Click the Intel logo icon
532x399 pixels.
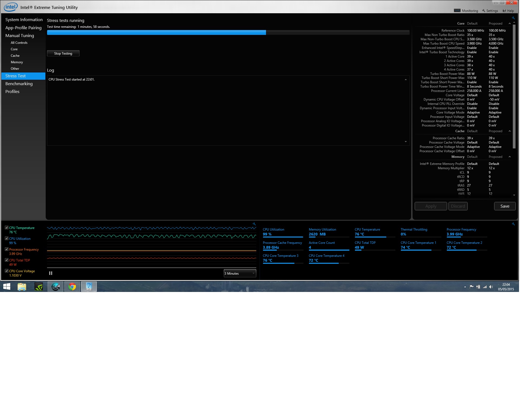[11, 7]
